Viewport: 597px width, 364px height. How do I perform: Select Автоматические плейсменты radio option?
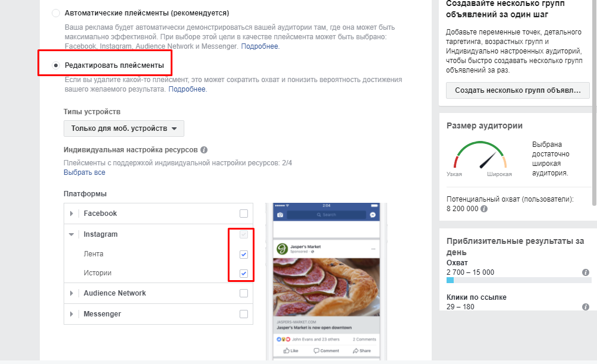56,13
